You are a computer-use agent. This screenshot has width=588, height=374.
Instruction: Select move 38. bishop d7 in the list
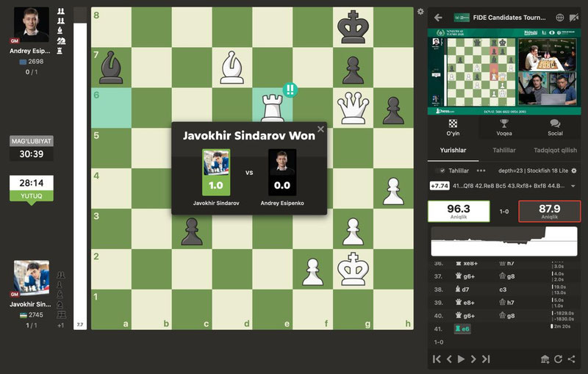[467, 290]
